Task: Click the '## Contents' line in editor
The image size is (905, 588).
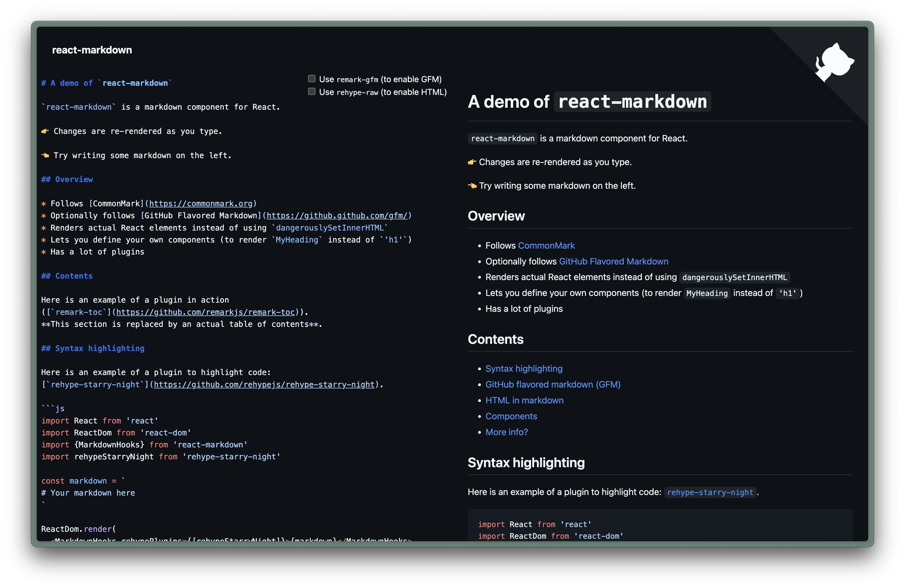Action: click(x=67, y=276)
